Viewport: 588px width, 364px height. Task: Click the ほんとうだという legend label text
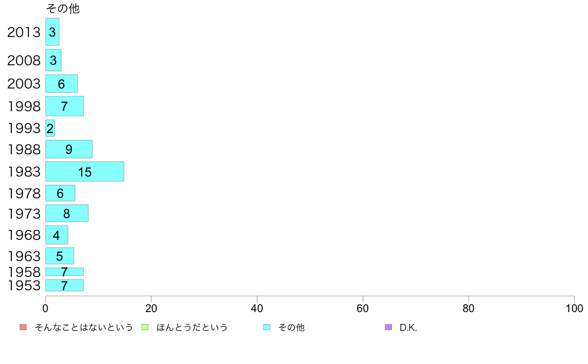click(x=192, y=327)
